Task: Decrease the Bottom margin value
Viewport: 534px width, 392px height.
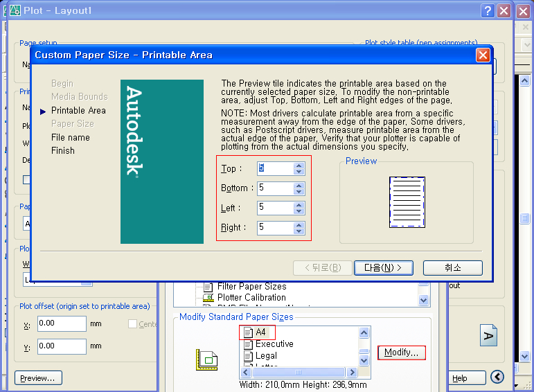Action: tap(299, 191)
